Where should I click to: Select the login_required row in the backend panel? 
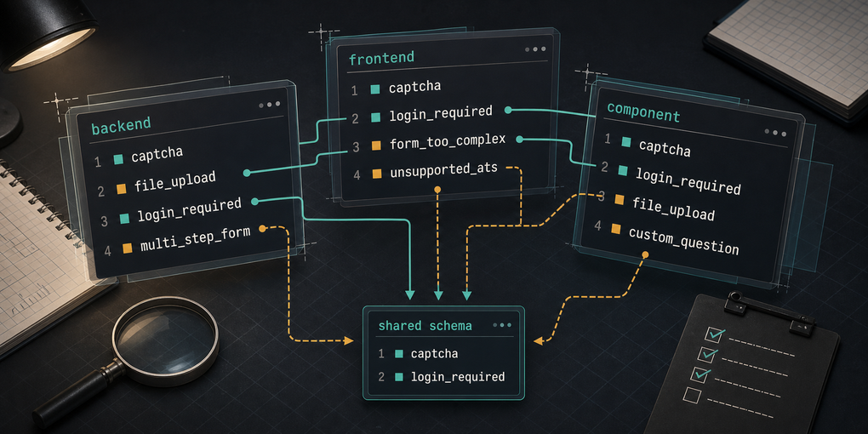pyautogui.click(x=171, y=213)
